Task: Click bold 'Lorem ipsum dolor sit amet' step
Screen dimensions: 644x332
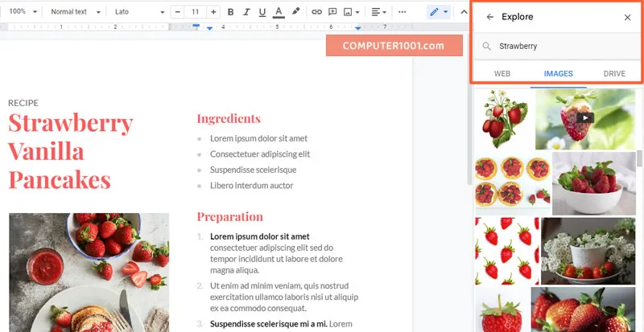Action: [259, 236]
